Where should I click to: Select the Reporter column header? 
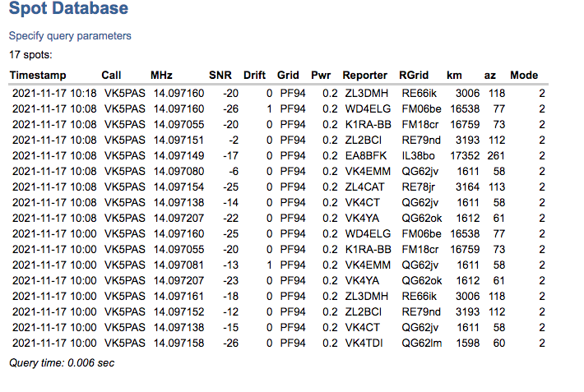(364, 75)
